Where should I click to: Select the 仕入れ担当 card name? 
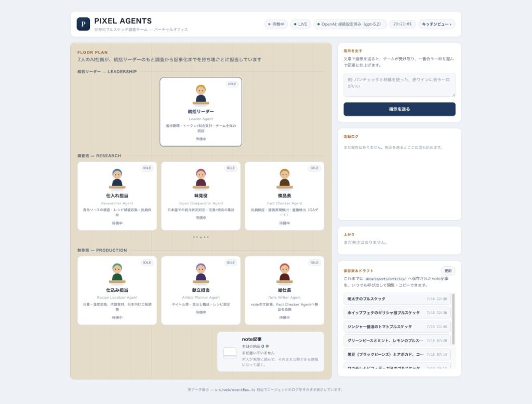point(117,196)
